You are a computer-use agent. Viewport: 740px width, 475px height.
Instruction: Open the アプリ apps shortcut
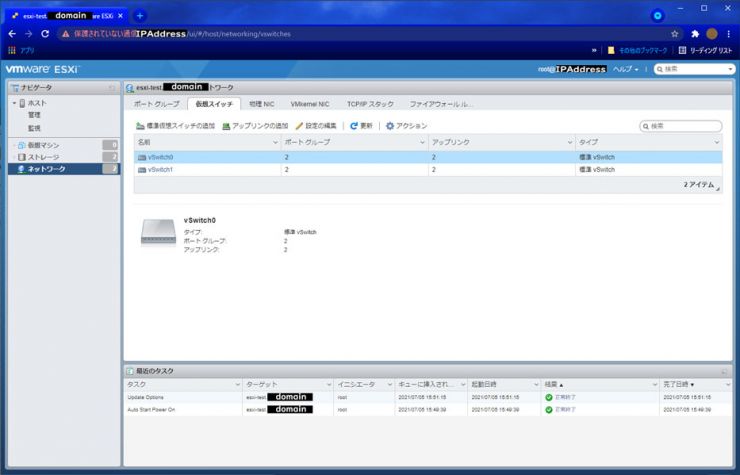(21, 51)
